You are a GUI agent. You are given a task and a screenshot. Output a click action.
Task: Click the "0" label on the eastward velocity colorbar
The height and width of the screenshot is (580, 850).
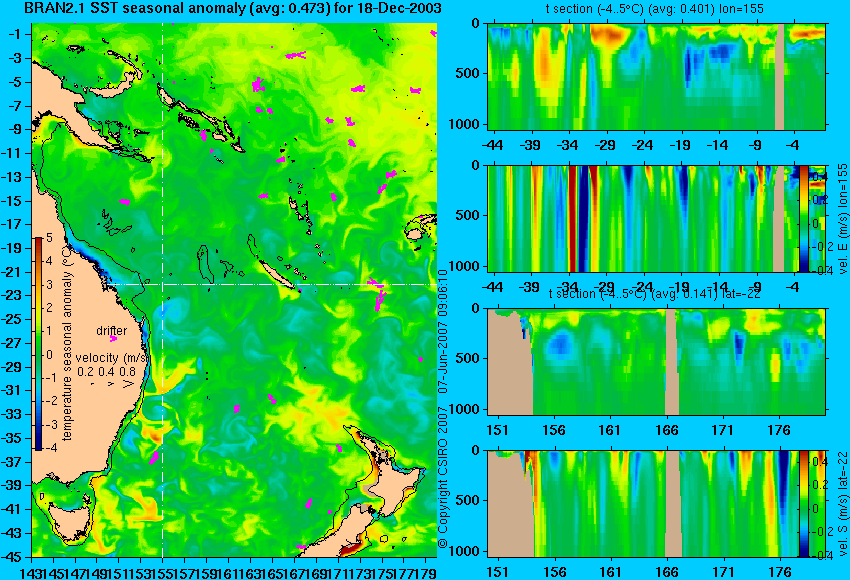[814, 223]
